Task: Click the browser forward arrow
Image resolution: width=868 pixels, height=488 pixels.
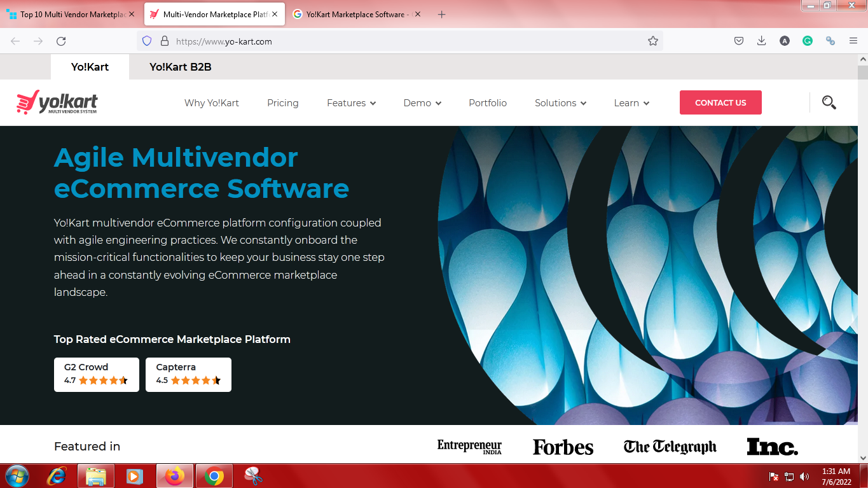Action: point(38,41)
